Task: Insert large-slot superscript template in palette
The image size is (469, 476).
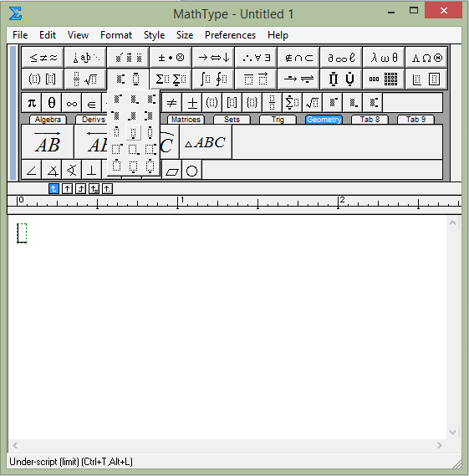Action: pos(117,149)
